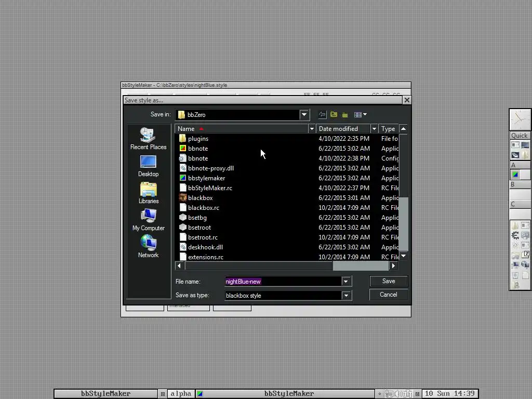Click the gear icon in side bar
This screenshot has height=399, width=532.
[515, 235]
